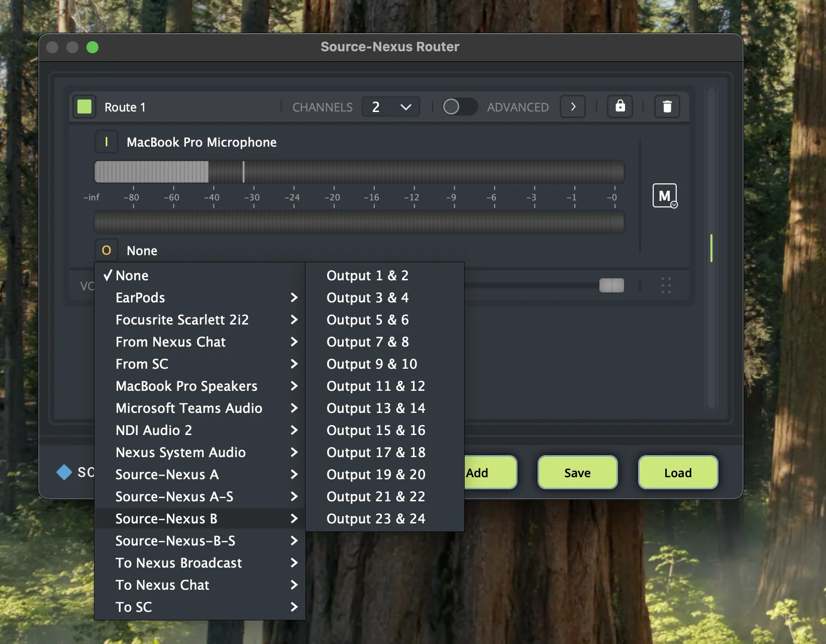The image size is (826, 644).
Task: Open the EarPods submenu
Action: [200, 297]
